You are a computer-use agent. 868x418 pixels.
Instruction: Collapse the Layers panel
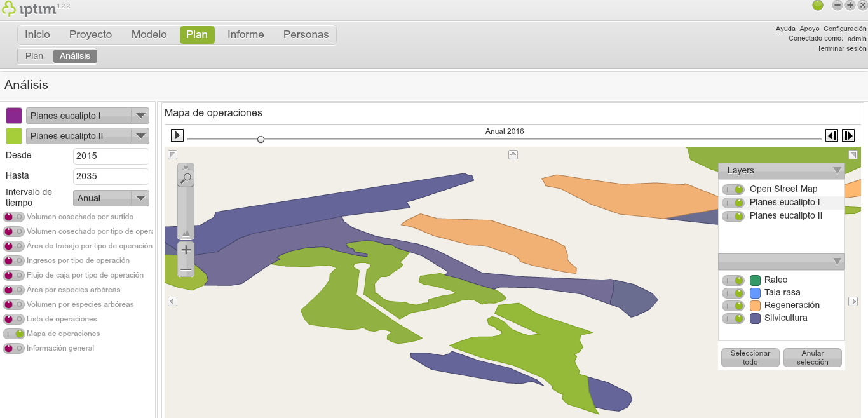(x=837, y=170)
